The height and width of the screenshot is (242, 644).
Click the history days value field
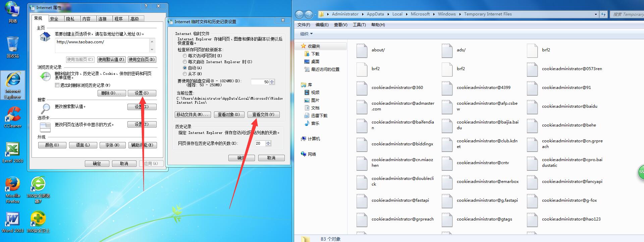260,143
